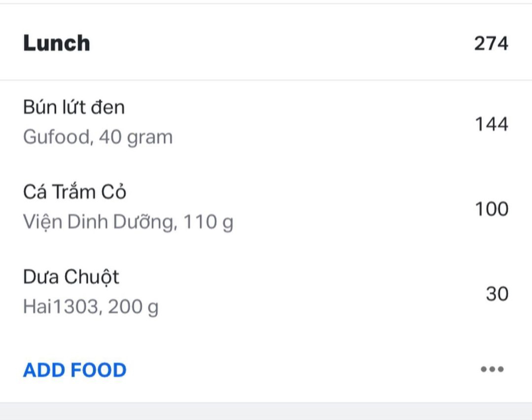Open the Lunch three-dot more options menu

[492, 369]
